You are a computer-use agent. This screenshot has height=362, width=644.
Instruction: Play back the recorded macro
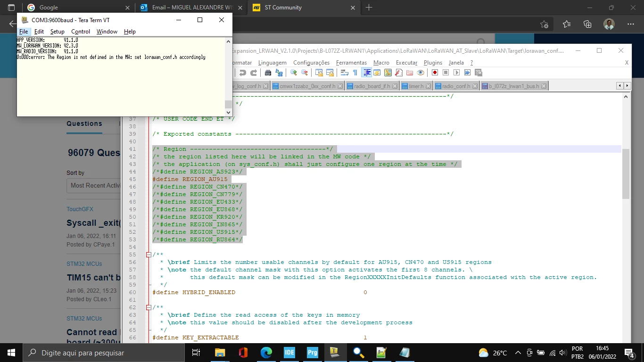456,73
